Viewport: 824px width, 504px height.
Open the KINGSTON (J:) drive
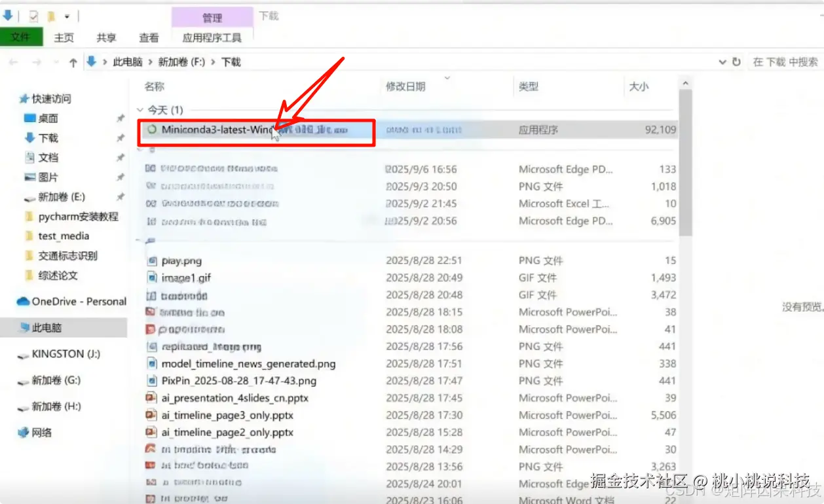pyautogui.click(x=66, y=353)
